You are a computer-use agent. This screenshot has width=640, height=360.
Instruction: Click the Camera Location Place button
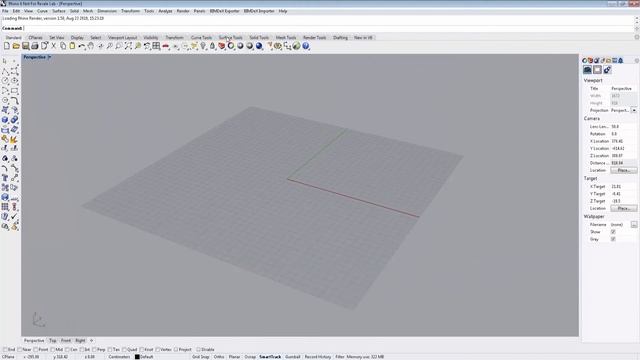click(624, 170)
